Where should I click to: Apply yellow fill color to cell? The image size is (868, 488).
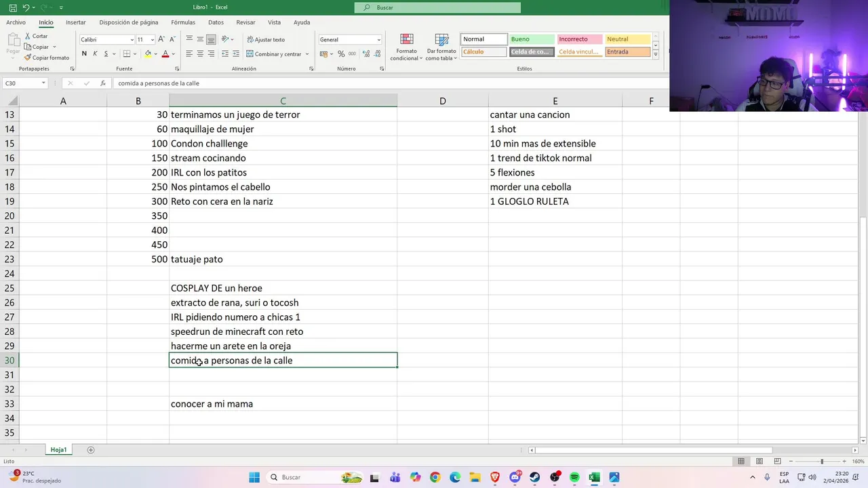pos(148,54)
